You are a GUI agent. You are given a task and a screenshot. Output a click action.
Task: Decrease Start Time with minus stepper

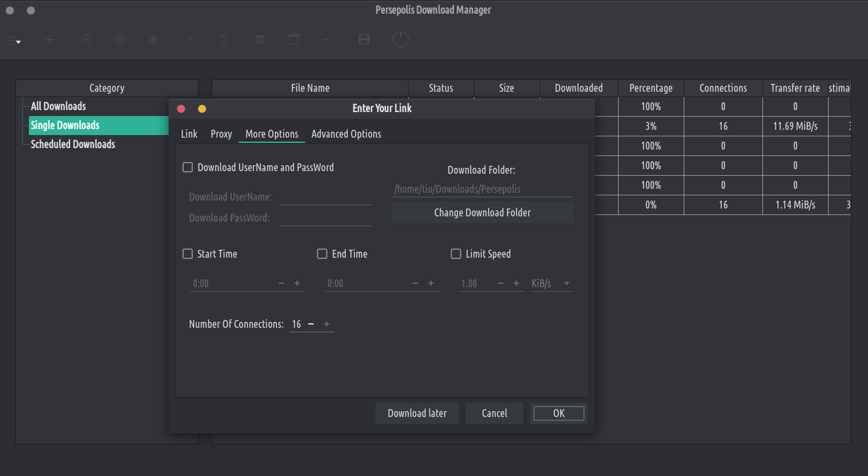click(281, 283)
